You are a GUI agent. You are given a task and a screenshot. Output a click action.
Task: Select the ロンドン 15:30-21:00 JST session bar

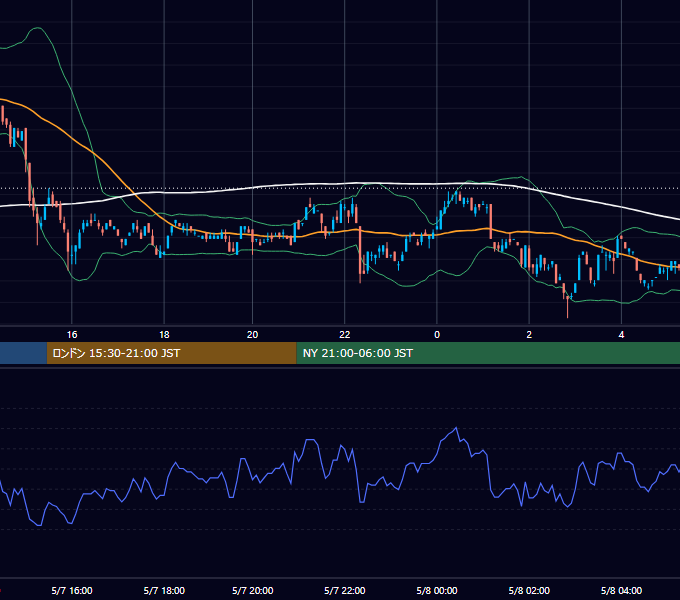pos(172,353)
